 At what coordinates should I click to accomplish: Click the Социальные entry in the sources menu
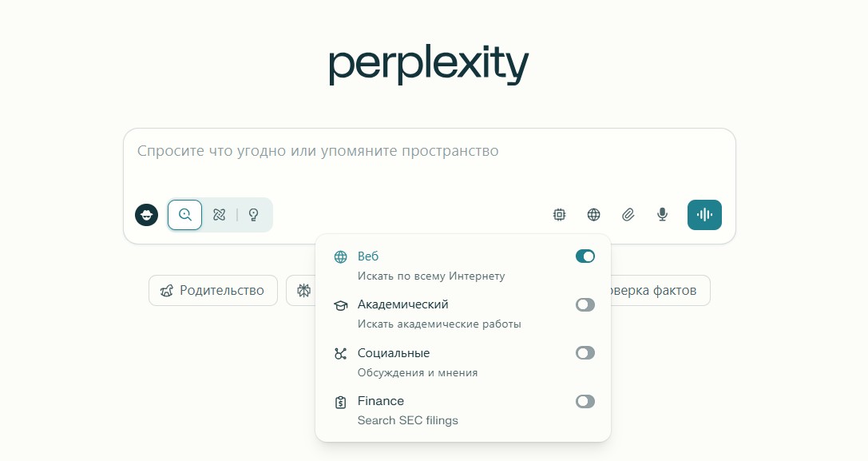(x=431, y=361)
